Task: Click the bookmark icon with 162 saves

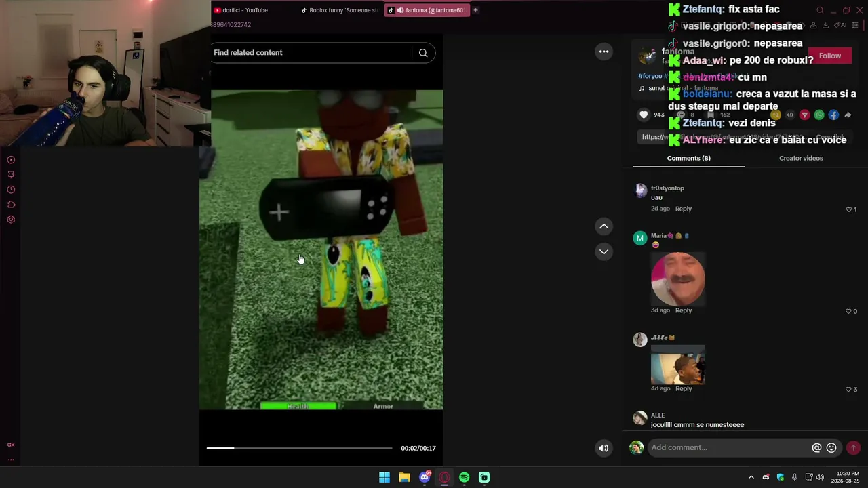Action: [710, 115]
